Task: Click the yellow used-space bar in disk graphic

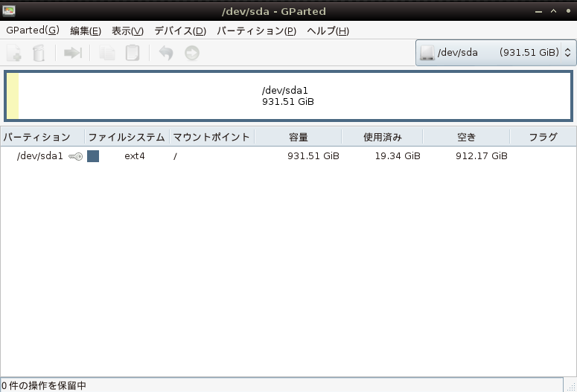Action: pos(13,96)
